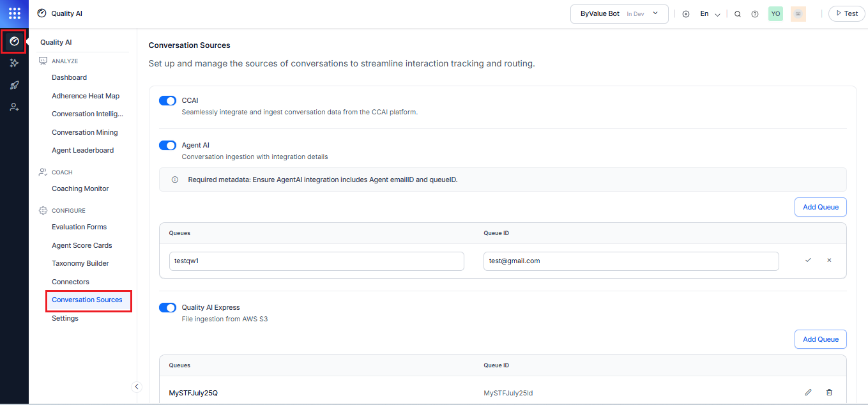Viewport: 868px width, 405px height.
Task: Delete the MySTFJuly25Q queue with trash icon
Action: point(829,392)
